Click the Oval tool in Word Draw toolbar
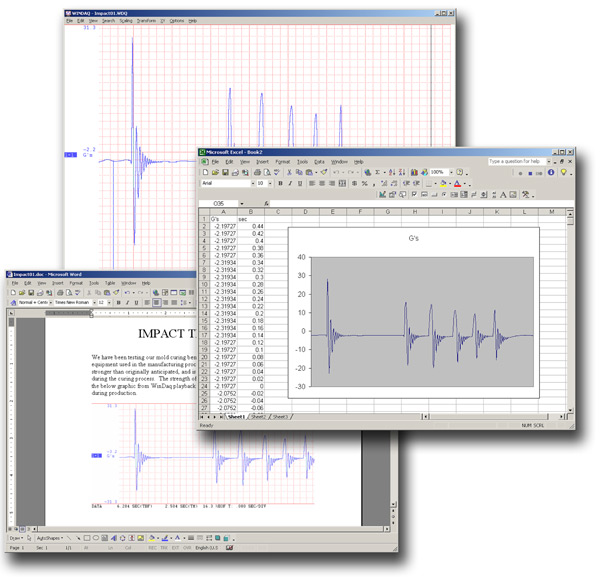600x581 pixels. coord(96,538)
